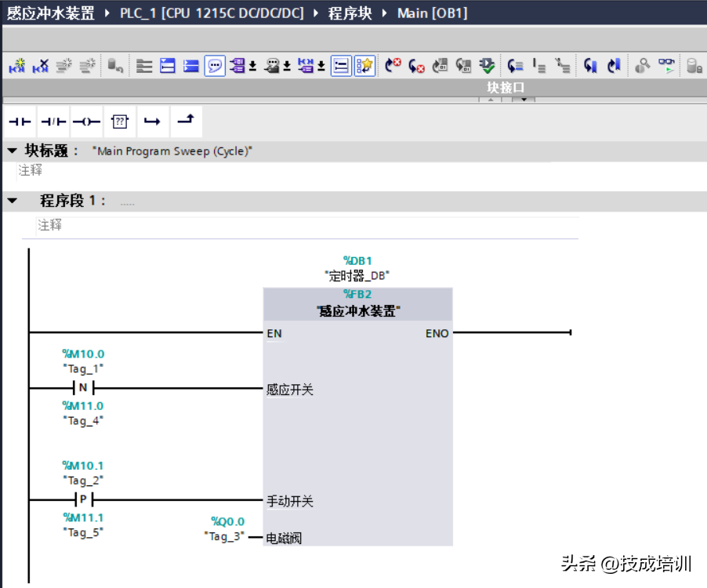Select the %DB1 定时器_DB instance label
This screenshot has height=588, width=707.
point(357,268)
